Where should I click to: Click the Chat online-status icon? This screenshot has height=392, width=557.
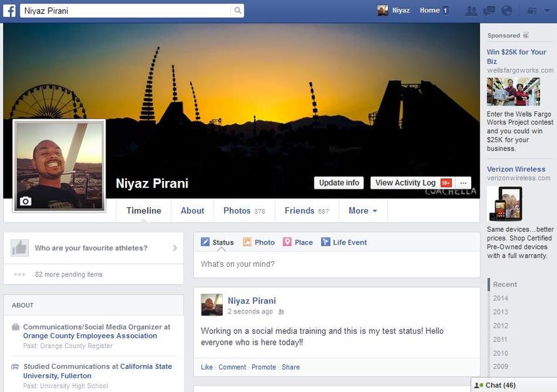click(x=479, y=385)
